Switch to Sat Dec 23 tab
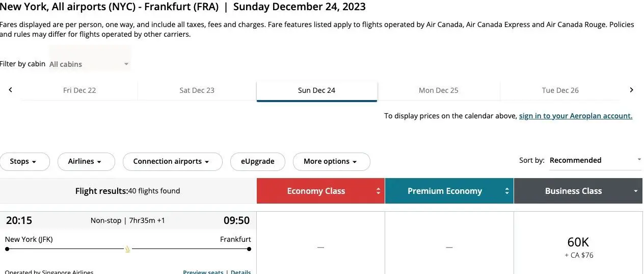644x274 pixels. tap(197, 90)
